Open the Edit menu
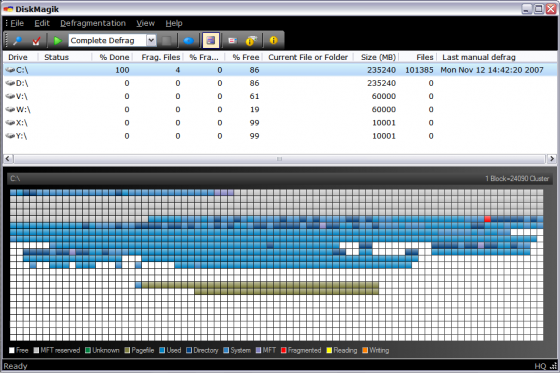The height and width of the screenshot is (373, 560). point(42,23)
